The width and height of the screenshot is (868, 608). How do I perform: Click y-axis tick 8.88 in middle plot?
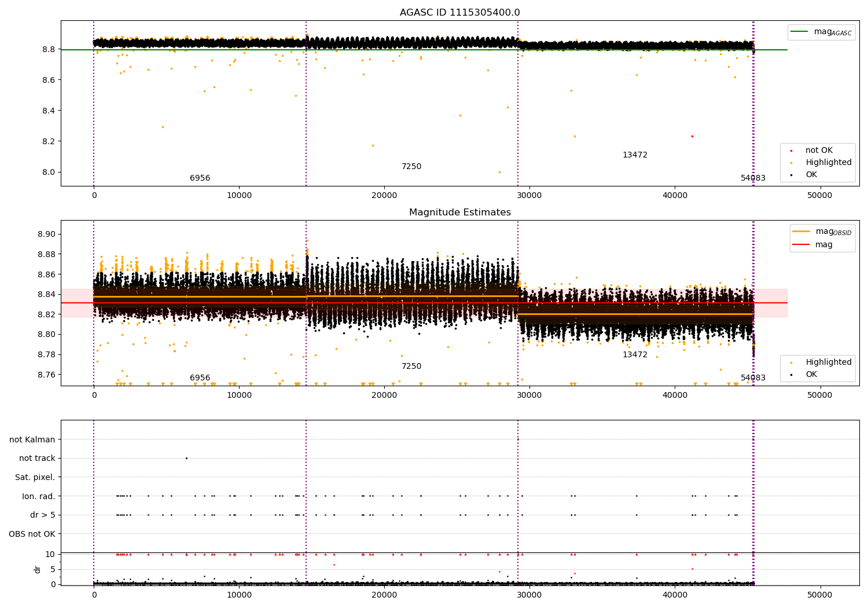46,254
